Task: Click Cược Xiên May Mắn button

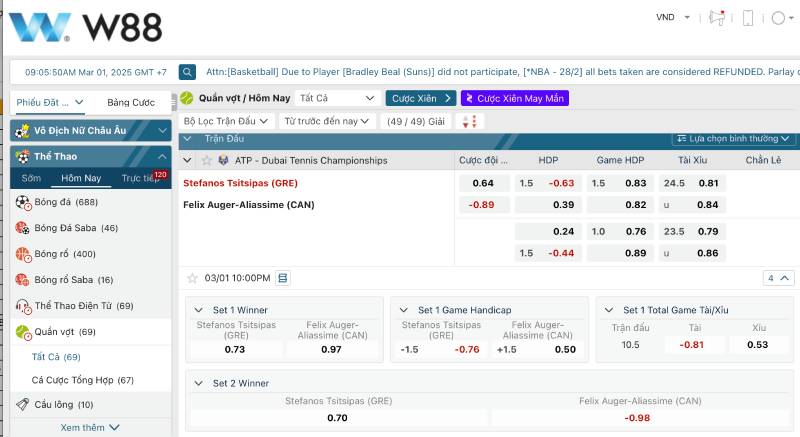Action: 515,98
